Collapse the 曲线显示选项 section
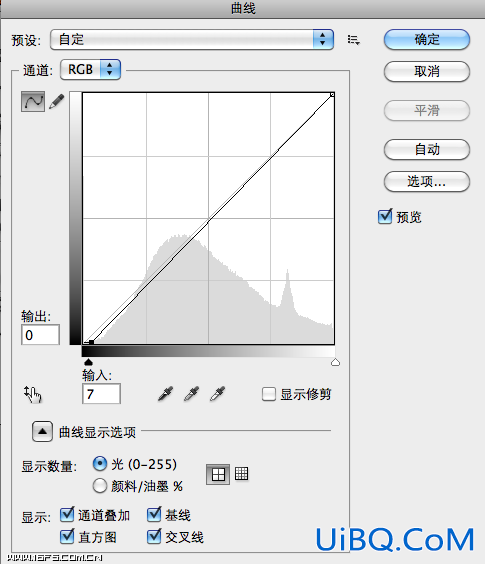The image size is (485, 564). [42, 431]
